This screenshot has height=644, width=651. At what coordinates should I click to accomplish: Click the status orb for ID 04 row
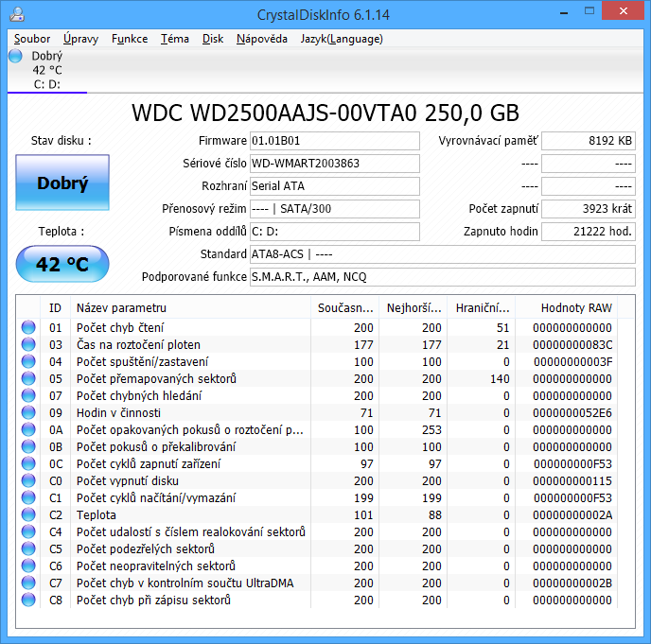point(28,361)
